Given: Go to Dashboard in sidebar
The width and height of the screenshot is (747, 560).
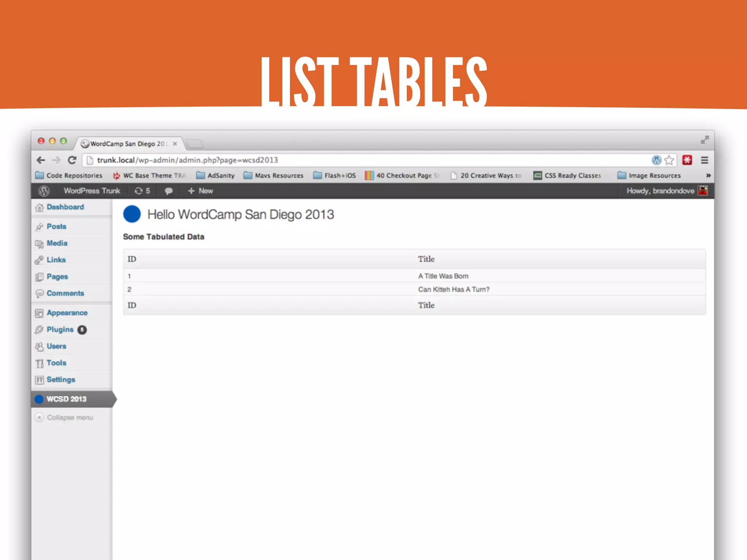Looking at the screenshot, I should tap(65, 207).
